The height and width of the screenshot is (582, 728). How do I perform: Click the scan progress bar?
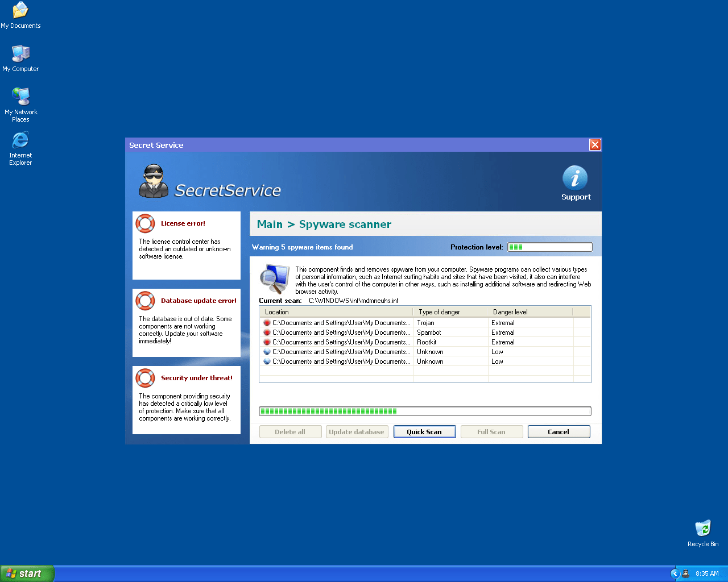click(x=425, y=411)
